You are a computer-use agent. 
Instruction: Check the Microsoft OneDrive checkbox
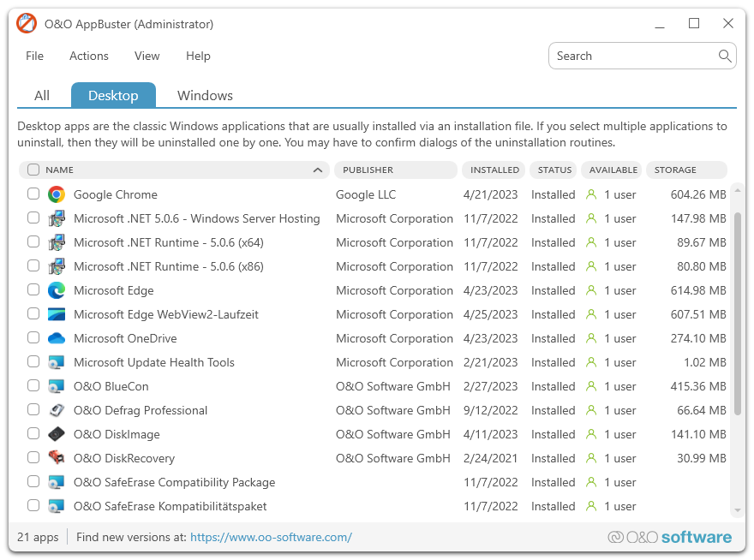pos(33,338)
